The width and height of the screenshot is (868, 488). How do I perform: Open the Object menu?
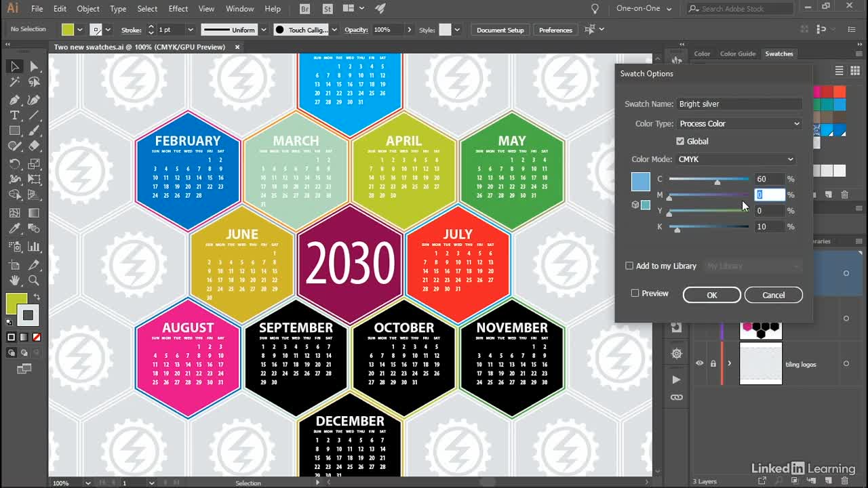pos(88,9)
